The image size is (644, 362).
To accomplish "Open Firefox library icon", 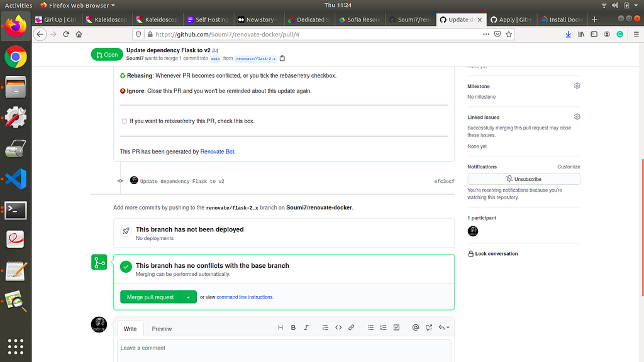I will point(581,35).
